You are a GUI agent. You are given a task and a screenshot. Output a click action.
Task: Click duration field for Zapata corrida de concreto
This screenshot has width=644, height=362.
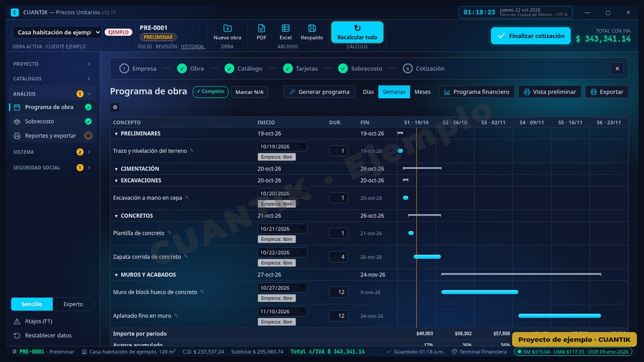tap(338, 257)
